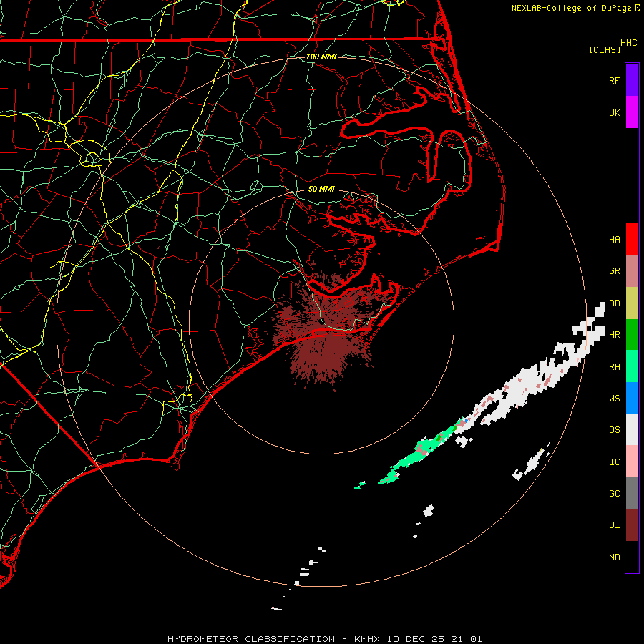Pick the RA light green legend swatch

(632, 366)
